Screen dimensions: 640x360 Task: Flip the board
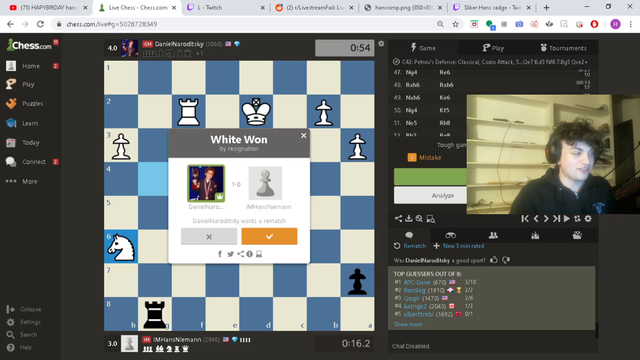(577, 219)
